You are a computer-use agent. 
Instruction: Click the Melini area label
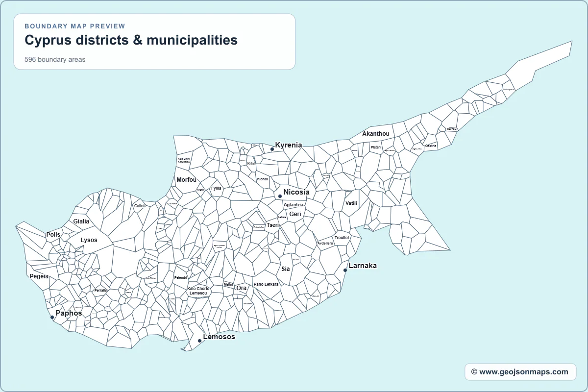228,285
